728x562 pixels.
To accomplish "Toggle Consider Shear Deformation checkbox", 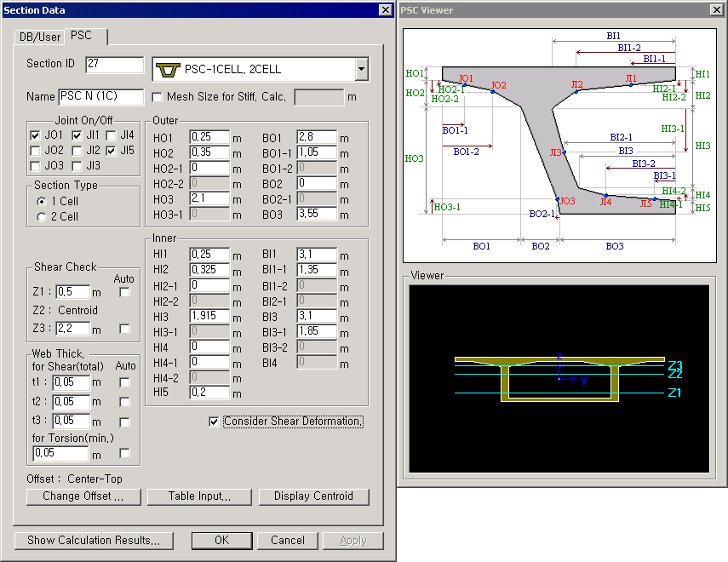I will (214, 421).
